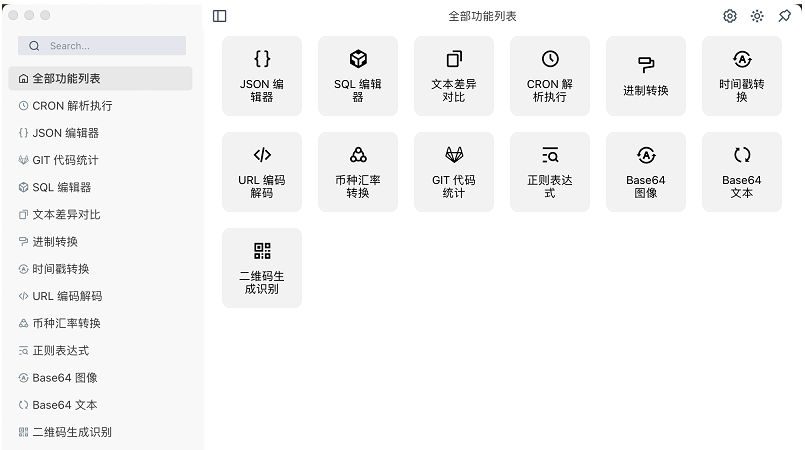805x450 pixels.
Task: Toggle light/dark theme sun icon
Action: pos(757,16)
